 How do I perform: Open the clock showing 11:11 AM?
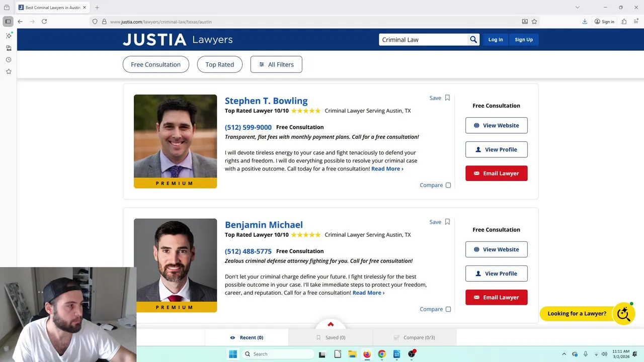click(621, 354)
